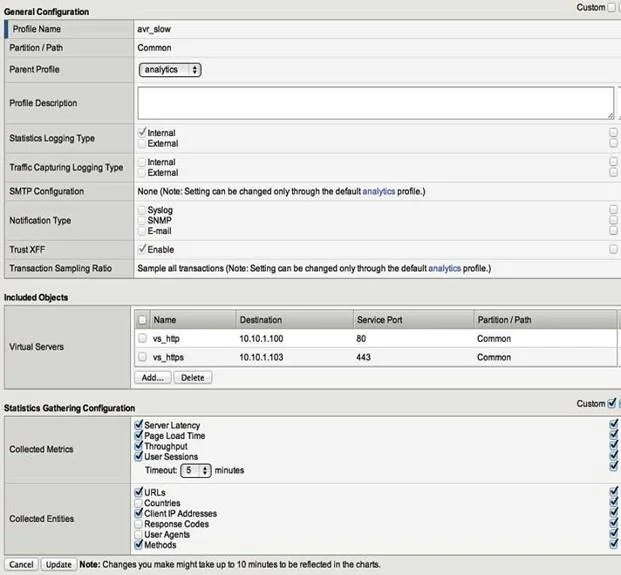Enable External statistics logging checkbox
The width and height of the screenshot is (621, 575).
tap(142, 143)
